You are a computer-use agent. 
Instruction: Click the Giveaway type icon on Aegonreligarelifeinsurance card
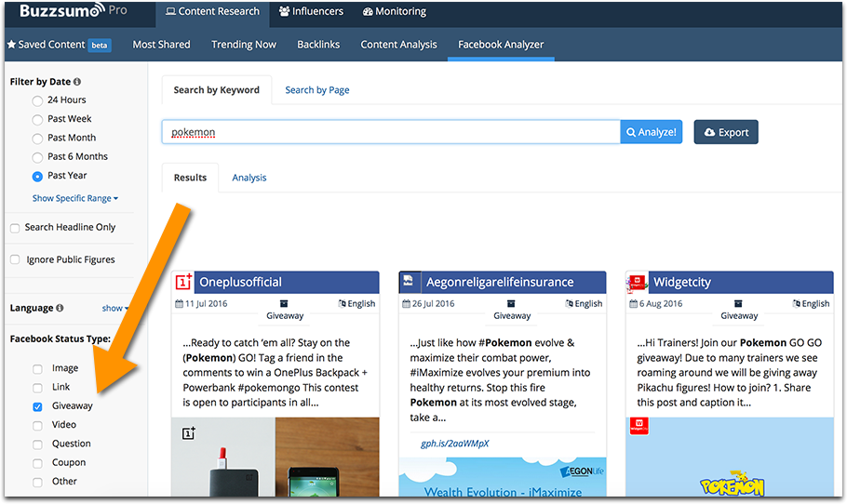click(511, 304)
